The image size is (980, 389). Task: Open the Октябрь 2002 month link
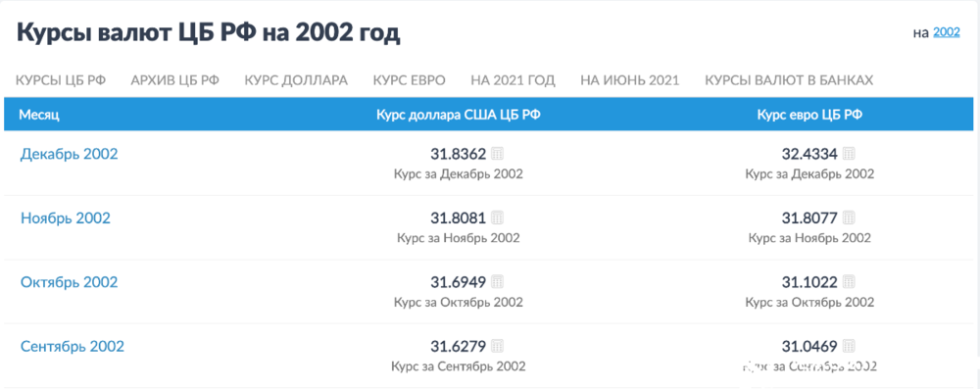(69, 282)
